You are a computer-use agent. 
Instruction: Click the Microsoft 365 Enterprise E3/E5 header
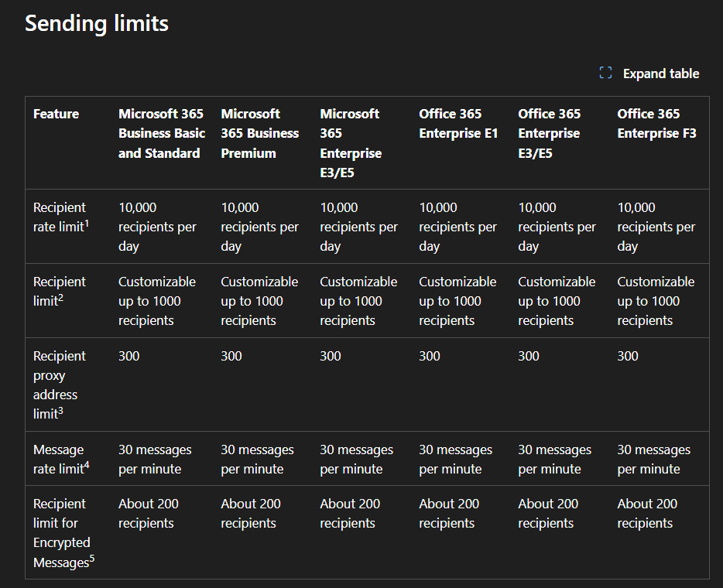coord(351,143)
